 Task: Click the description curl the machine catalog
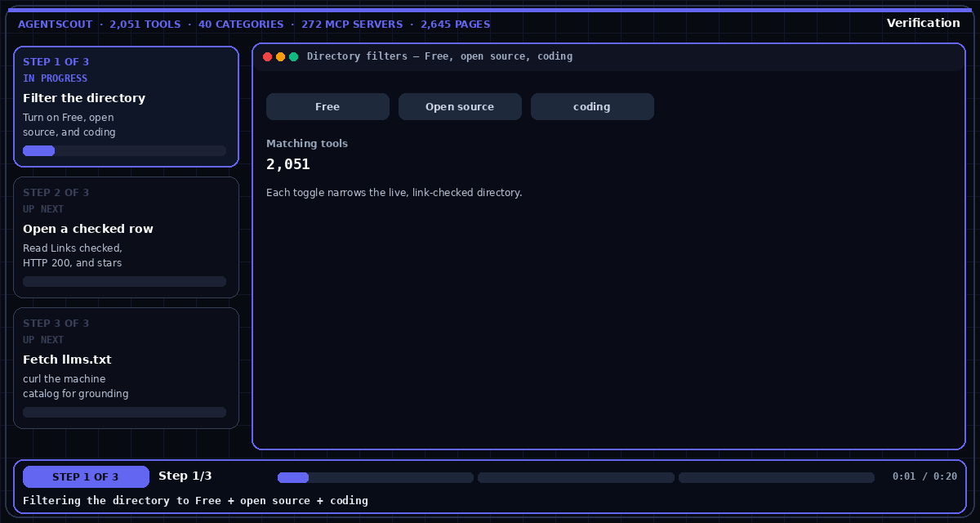point(76,387)
